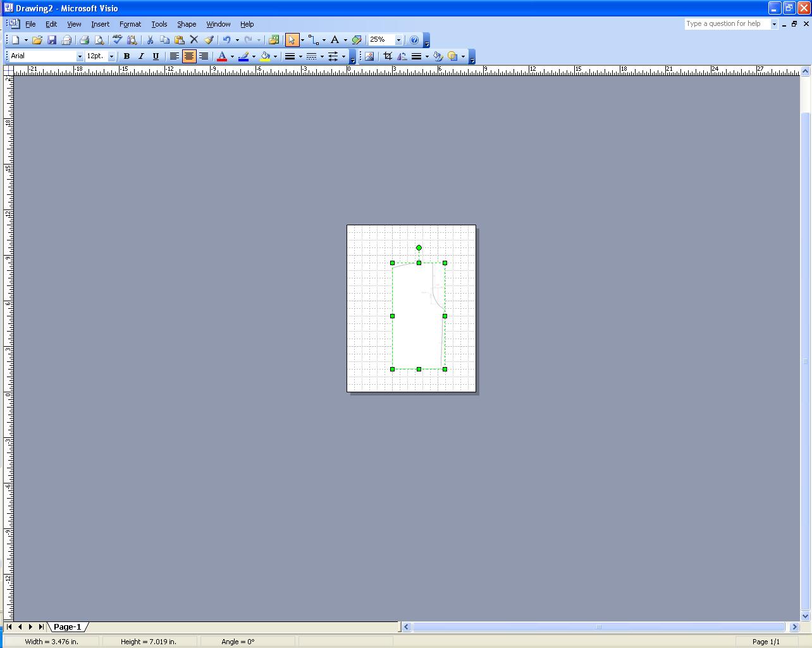Switch to the Page-1 tab
The image size is (812, 648).
tap(67, 626)
